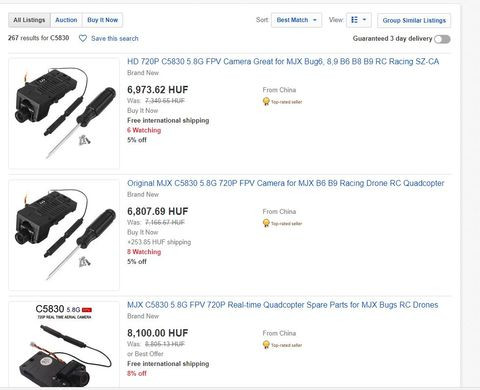
Task: Click second listing camera thumbnail
Action: point(64,235)
